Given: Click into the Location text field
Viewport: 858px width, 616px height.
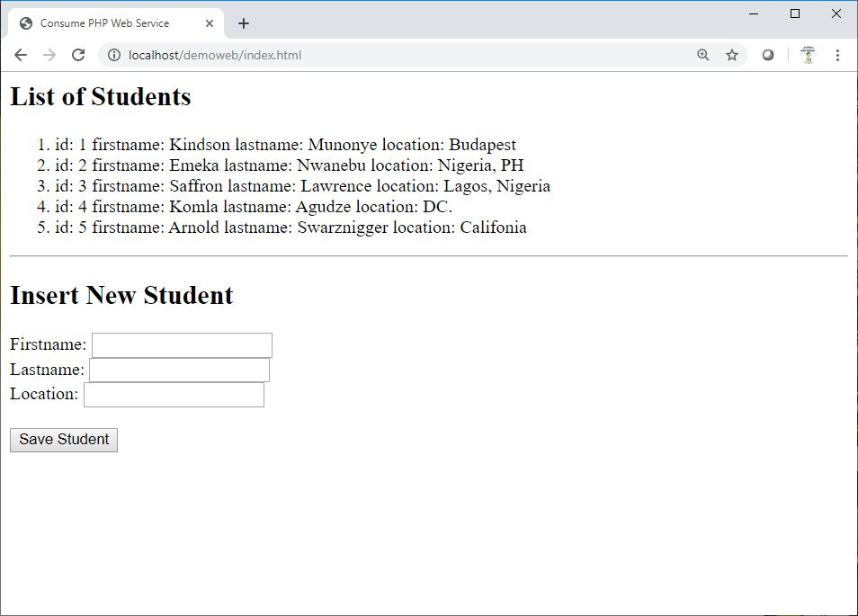Looking at the screenshot, I should (174, 394).
